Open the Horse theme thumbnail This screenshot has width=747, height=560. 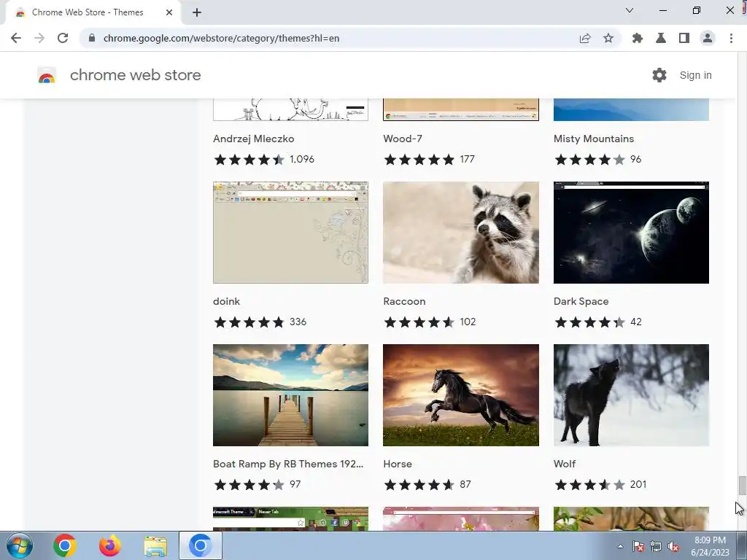click(461, 395)
